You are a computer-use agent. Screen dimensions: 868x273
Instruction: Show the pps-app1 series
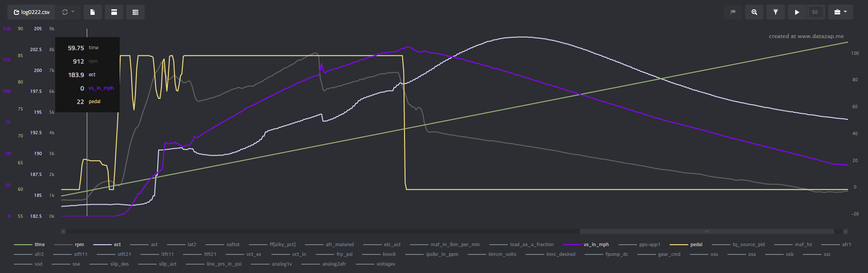[x=640, y=244]
